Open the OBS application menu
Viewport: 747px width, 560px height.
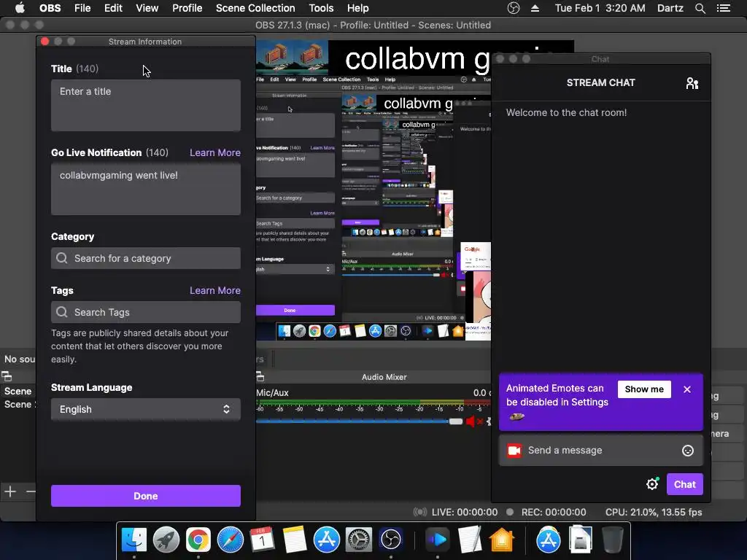pyautogui.click(x=50, y=8)
